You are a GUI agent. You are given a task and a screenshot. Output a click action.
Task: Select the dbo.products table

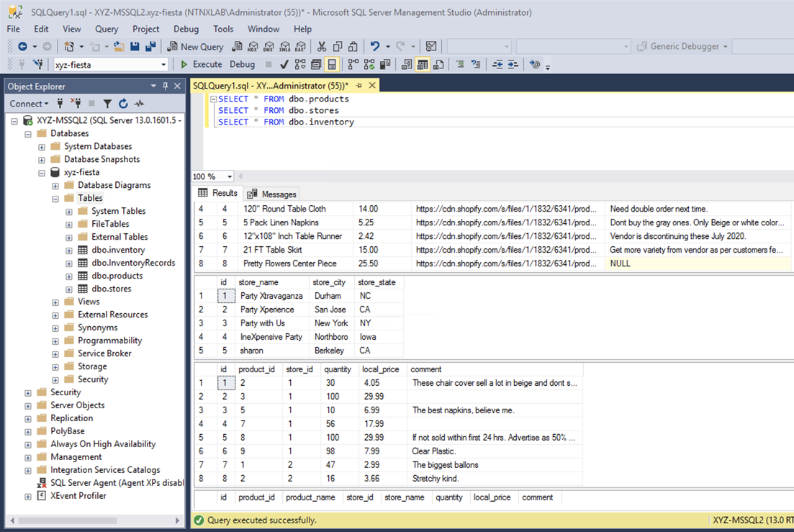pos(117,276)
